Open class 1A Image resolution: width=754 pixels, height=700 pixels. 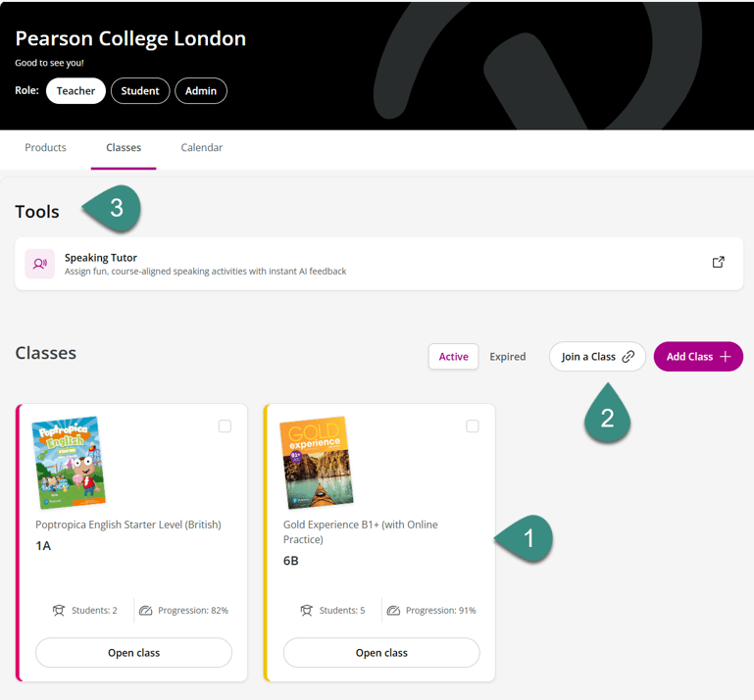pyautogui.click(x=133, y=653)
